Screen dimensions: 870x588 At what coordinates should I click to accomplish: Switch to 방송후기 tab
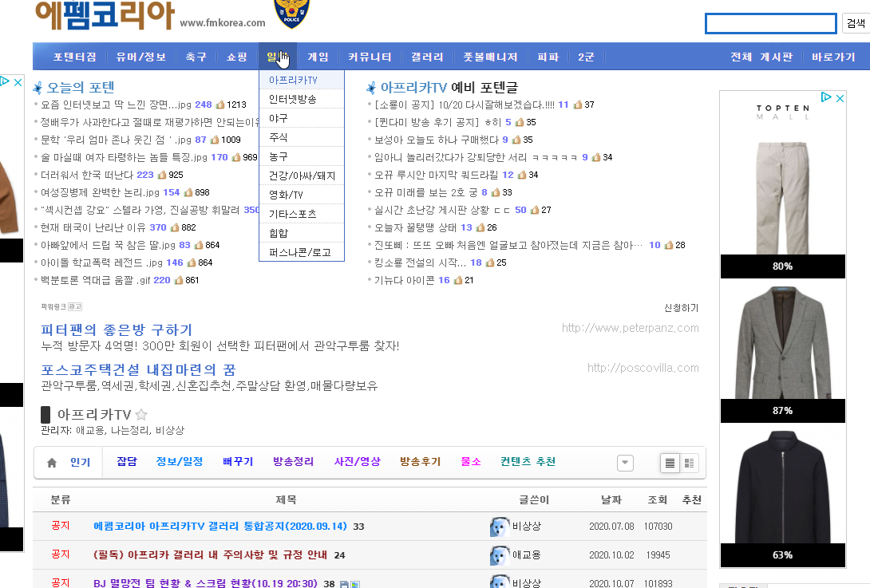point(420,461)
